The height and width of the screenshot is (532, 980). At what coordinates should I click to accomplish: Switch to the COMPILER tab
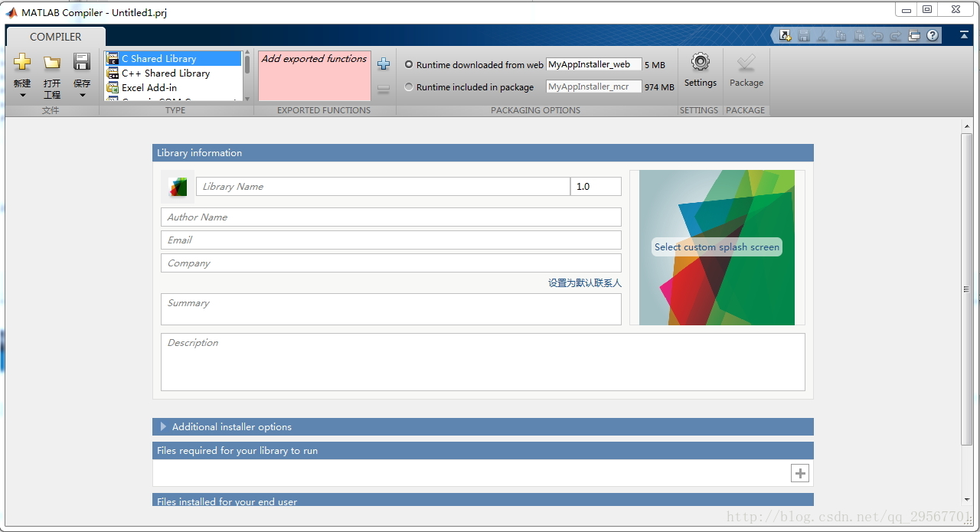pyautogui.click(x=56, y=37)
